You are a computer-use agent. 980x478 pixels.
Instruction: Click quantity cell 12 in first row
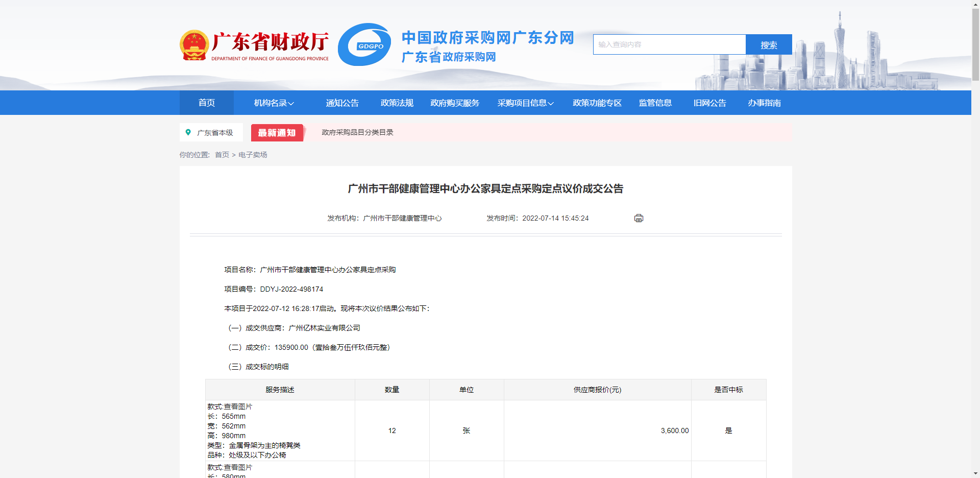(392, 431)
